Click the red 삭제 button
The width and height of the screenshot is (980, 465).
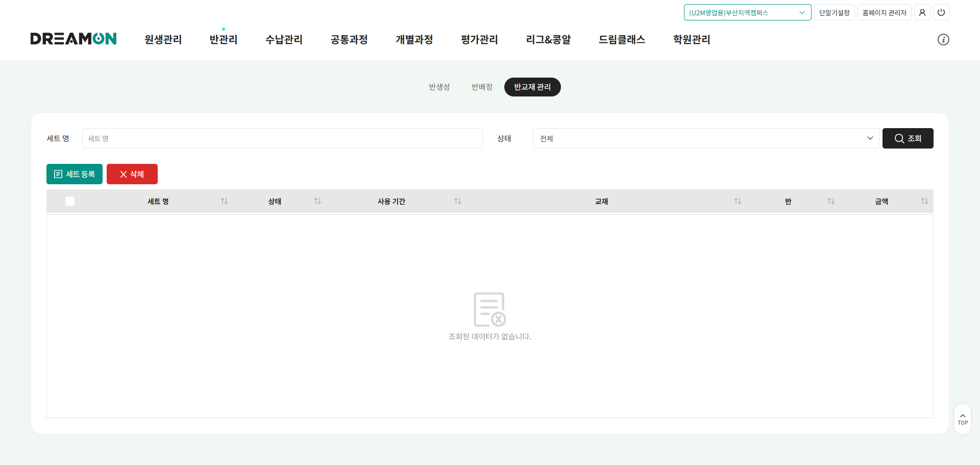[132, 174]
